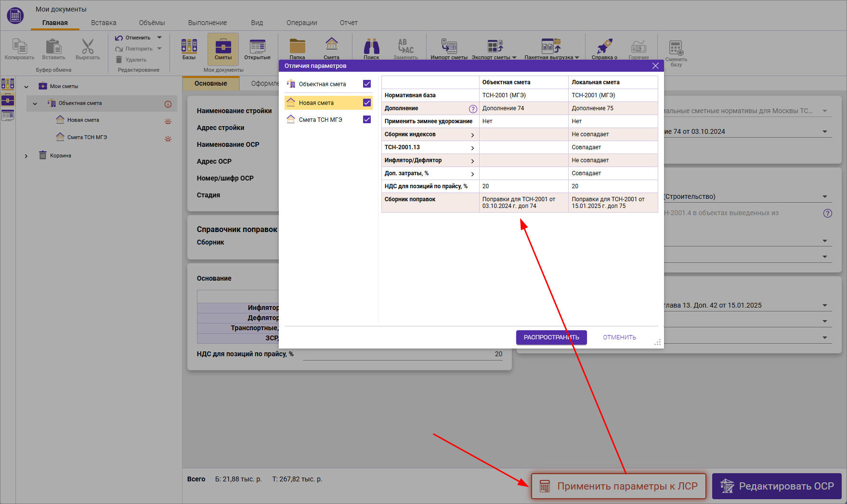Viewport: 847px width, 504px height.
Task: Click the ОТМЕНИТЬ button in dialog
Action: coord(619,337)
